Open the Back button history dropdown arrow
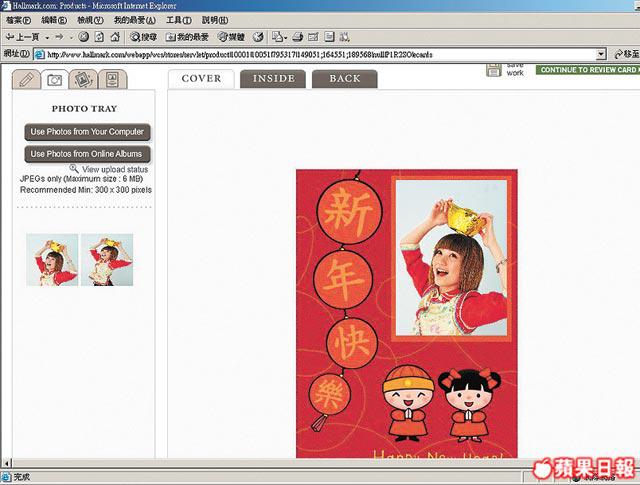640x485 pixels. [x=47, y=38]
